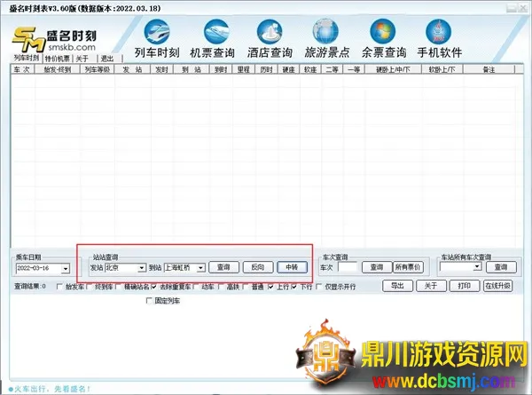The image size is (532, 395).
Task: Click the 反向 reverse button
Action: pos(257,267)
